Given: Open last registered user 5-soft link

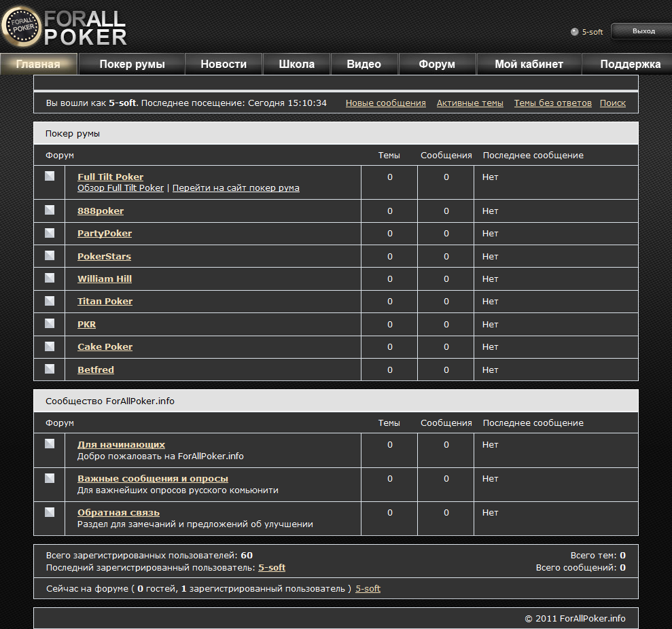Looking at the screenshot, I should pos(272,568).
